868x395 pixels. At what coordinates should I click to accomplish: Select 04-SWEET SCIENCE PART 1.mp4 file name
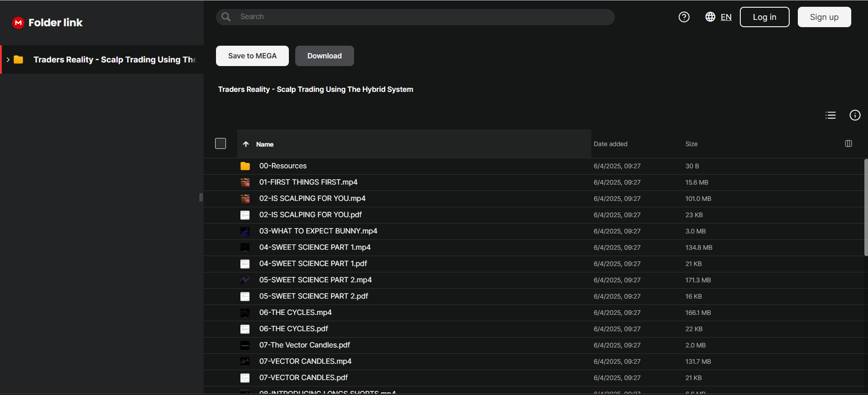click(x=315, y=247)
